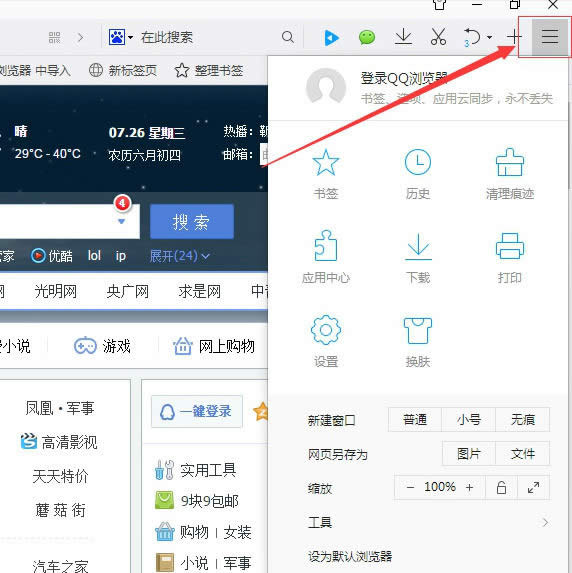This screenshot has height=573, width=572.
Task: Open 书签 star icon in menu
Action: [x=326, y=174]
